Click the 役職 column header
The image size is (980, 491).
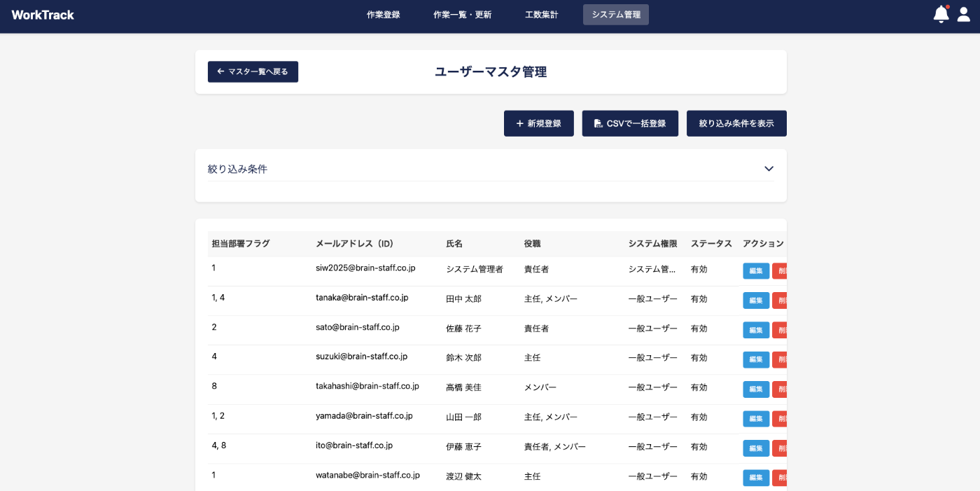coord(533,244)
